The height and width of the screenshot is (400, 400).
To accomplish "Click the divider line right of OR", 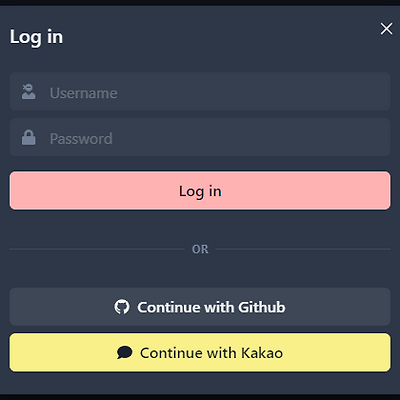I will [x=303, y=249].
